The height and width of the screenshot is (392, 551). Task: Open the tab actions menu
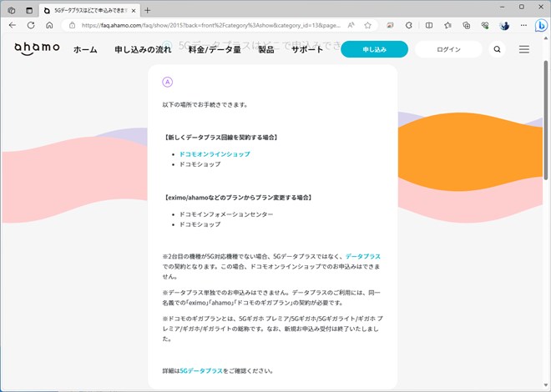(29, 11)
